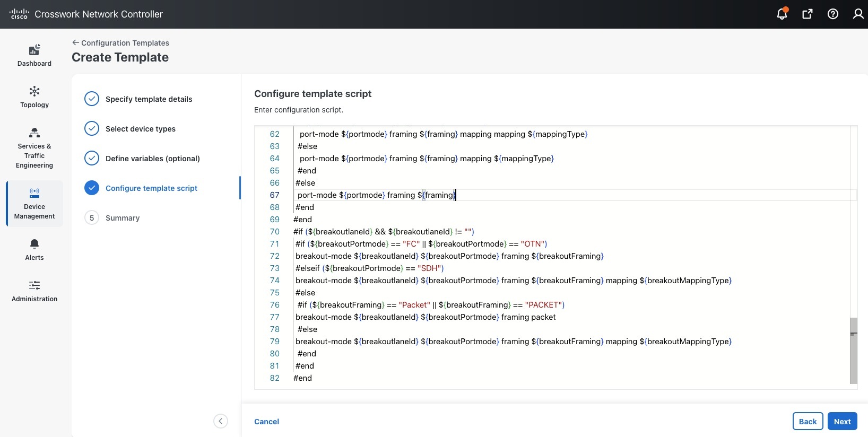Open the help question mark icon
Viewport: 868px width, 437px height.
tap(833, 14)
